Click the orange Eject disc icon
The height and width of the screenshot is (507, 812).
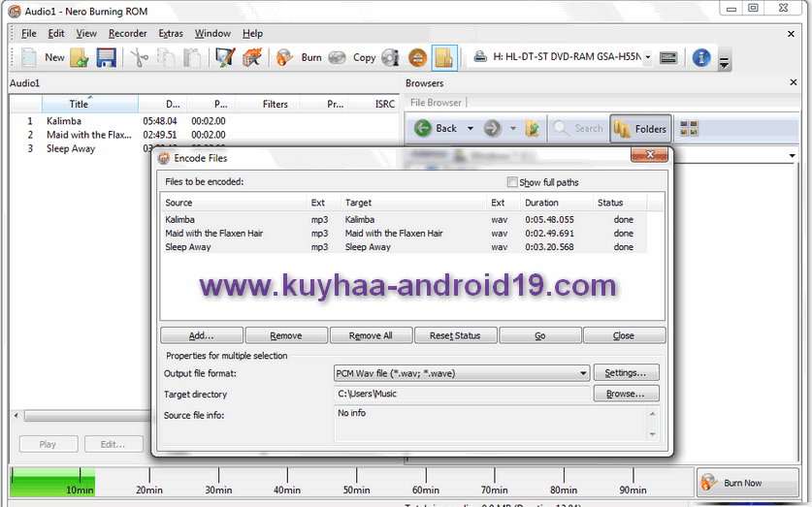tap(417, 57)
